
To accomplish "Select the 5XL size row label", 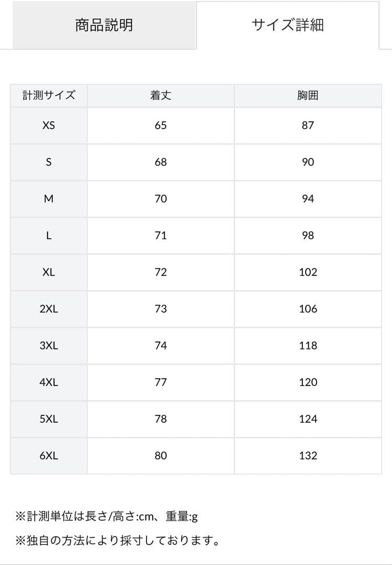I will pos(49,419).
